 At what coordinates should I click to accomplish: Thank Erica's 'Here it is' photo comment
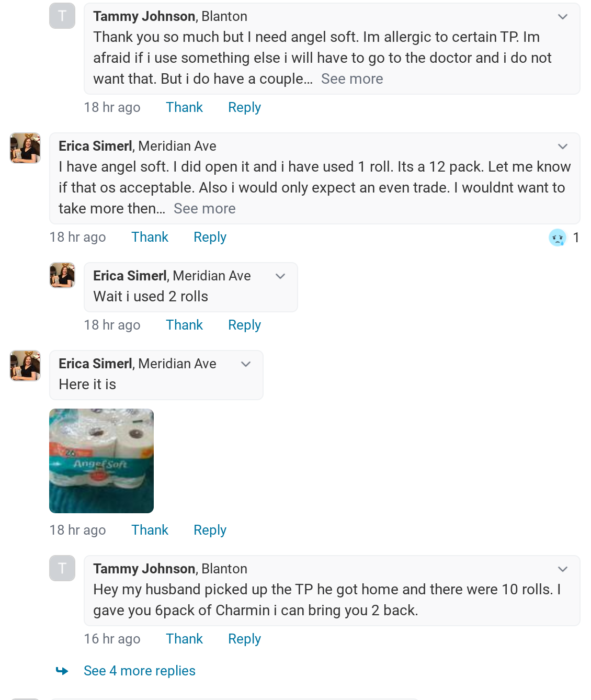point(150,530)
